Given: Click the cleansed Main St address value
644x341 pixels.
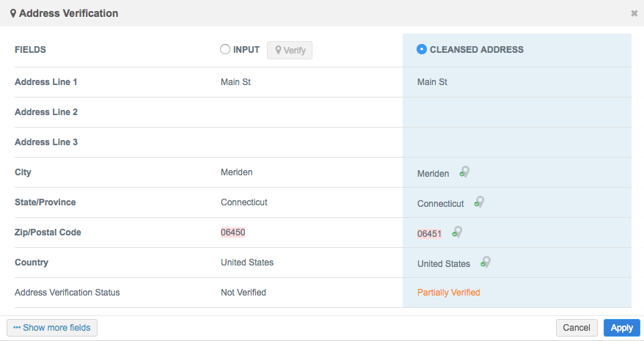Looking at the screenshot, I should (x=432, y=82).
